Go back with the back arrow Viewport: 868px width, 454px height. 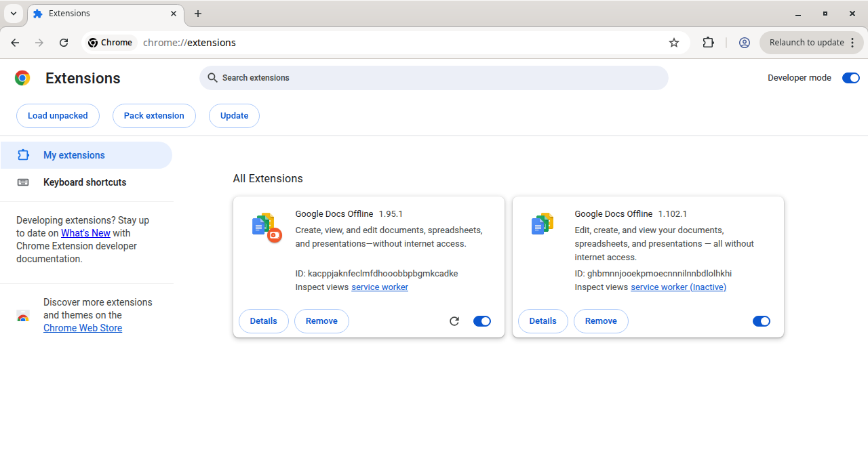[x=16, y=43]
